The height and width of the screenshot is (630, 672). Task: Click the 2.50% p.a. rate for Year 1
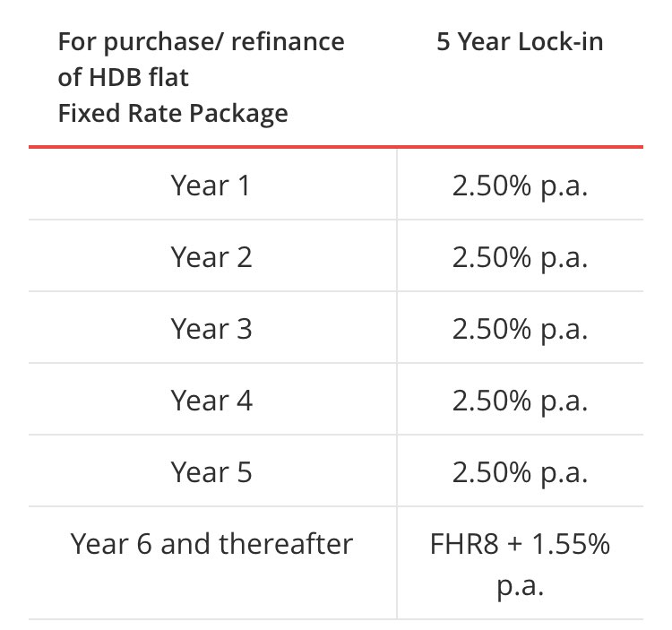520,186
